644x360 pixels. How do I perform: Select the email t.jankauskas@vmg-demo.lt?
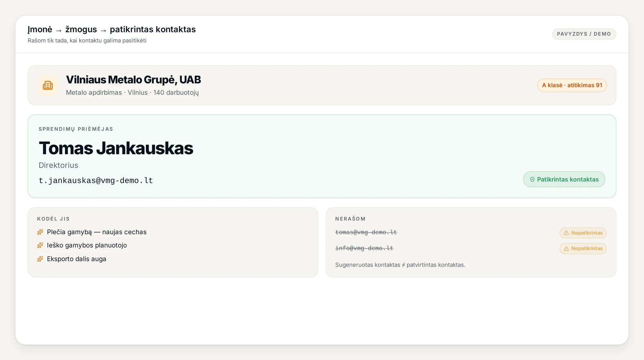coord(96,180)
